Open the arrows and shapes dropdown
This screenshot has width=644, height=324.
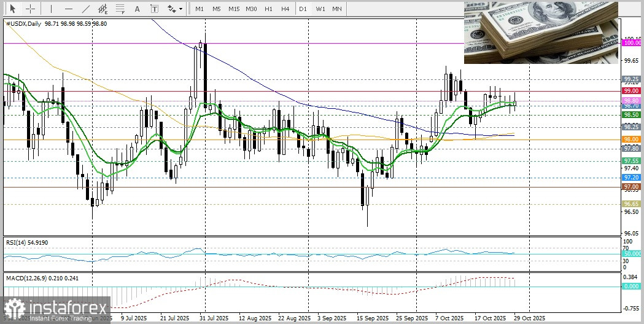click(x=175, y=9)
